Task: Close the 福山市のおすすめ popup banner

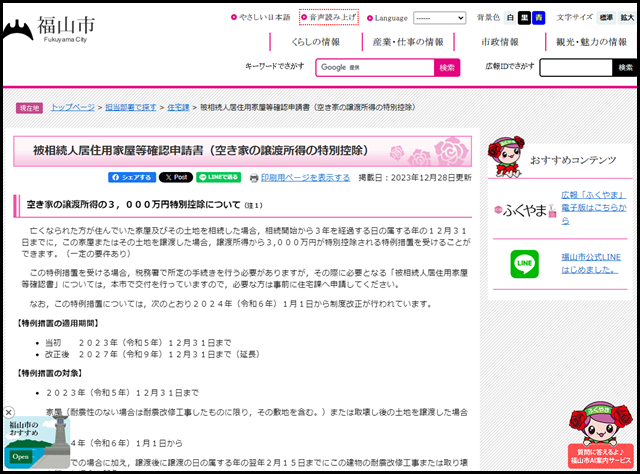Action: [8, 412]
